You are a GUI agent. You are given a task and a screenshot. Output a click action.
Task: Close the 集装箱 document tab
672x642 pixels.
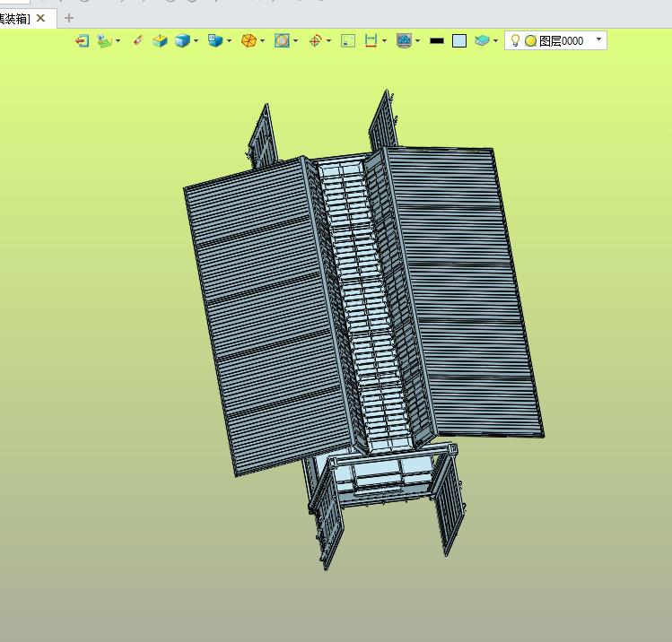(x=40, y=18)
